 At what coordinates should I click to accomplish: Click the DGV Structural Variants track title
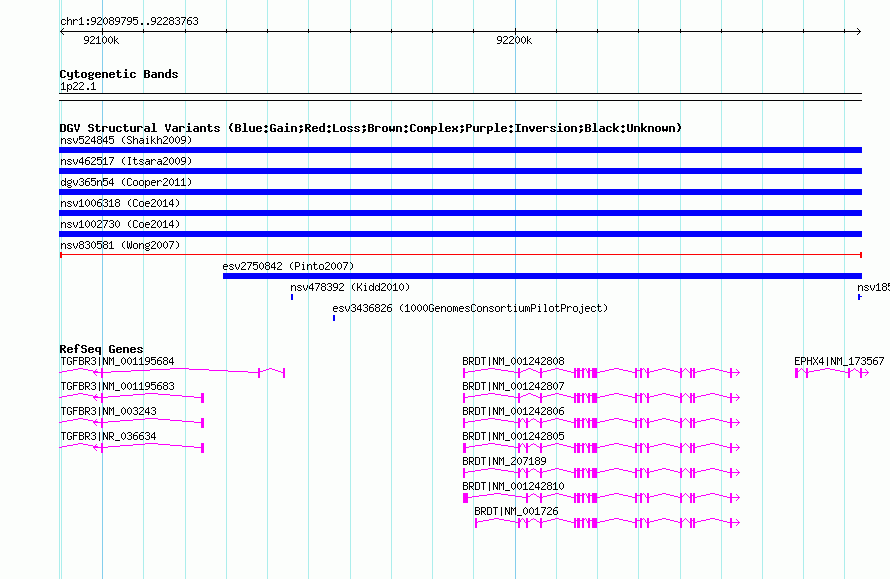tap(370, 128)
